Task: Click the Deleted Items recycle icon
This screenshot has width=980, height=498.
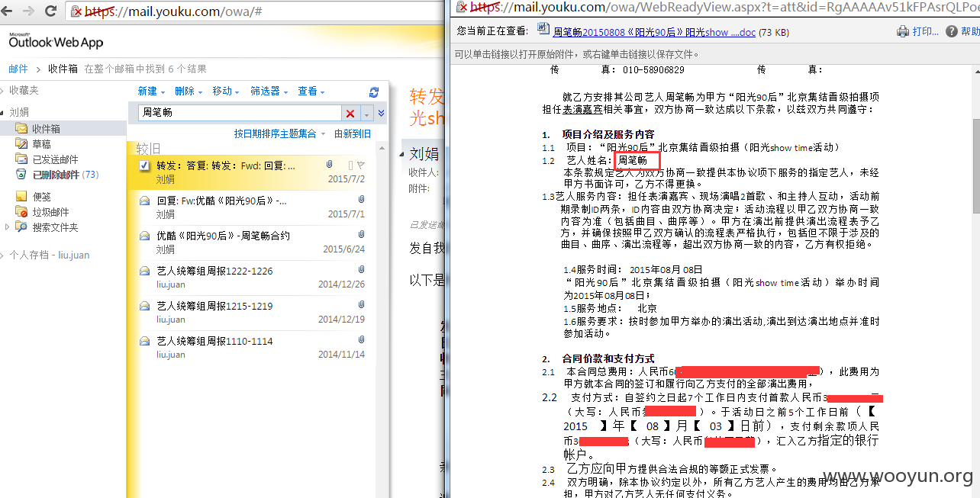Action: click(21, 175)
